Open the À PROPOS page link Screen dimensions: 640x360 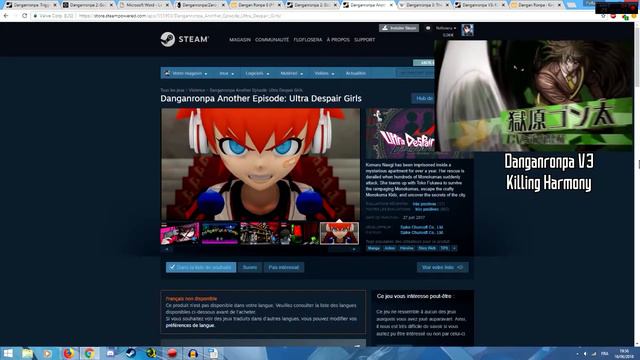tap(338, 40)
